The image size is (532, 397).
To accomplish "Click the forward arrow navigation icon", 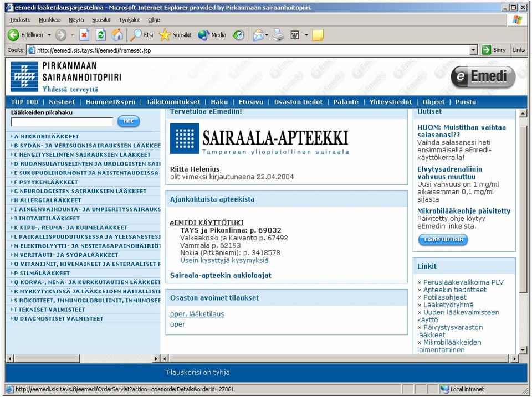I will (x=61, y=34).
